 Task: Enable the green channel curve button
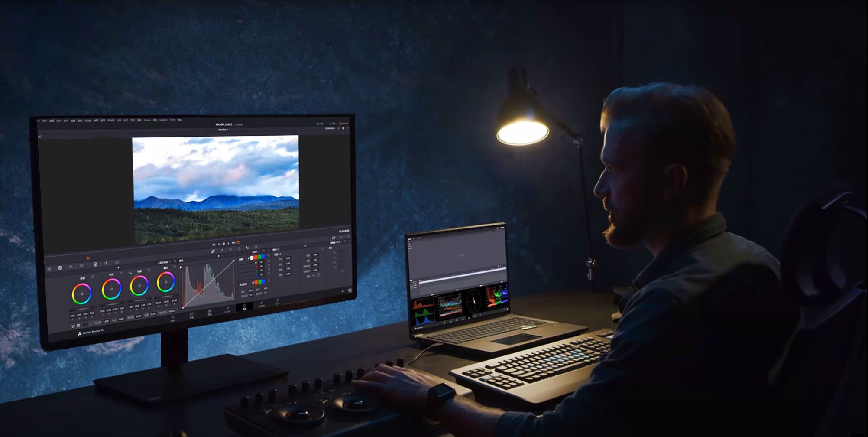coord(259,257)
